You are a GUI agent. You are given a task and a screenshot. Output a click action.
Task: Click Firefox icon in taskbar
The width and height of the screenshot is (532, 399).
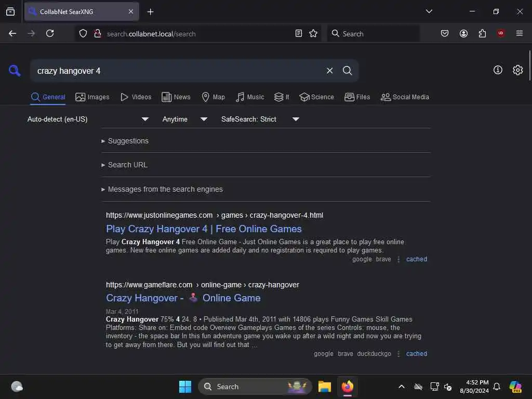pyautogui.click(x=347, y=387)
